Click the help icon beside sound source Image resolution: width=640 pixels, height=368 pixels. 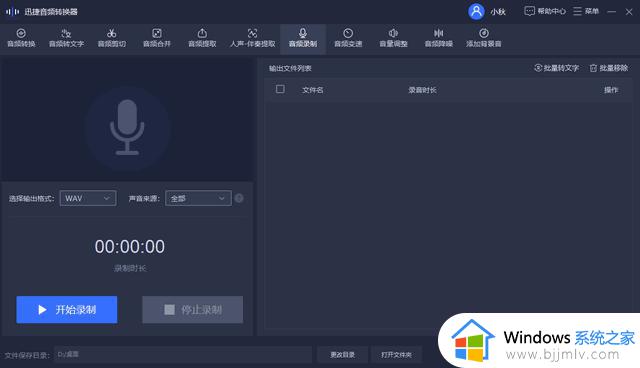(x=239, y=198)
